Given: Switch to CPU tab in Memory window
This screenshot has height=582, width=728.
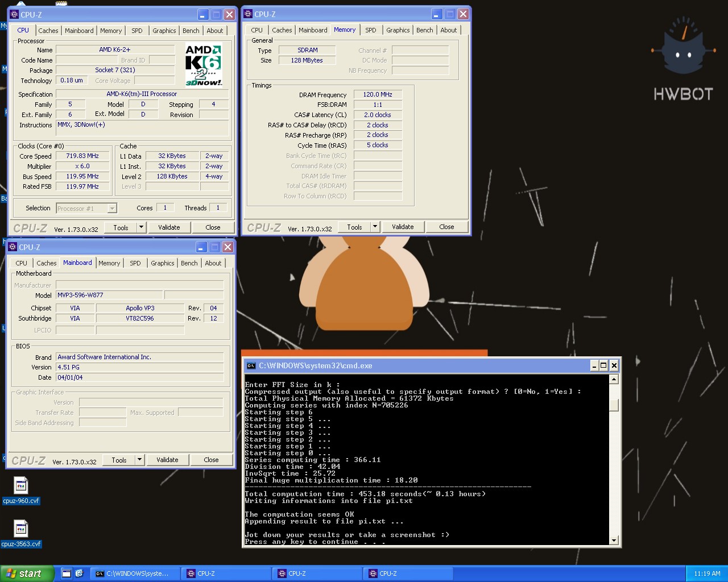Looking at the screenshot, I should [x=257, y=30].
